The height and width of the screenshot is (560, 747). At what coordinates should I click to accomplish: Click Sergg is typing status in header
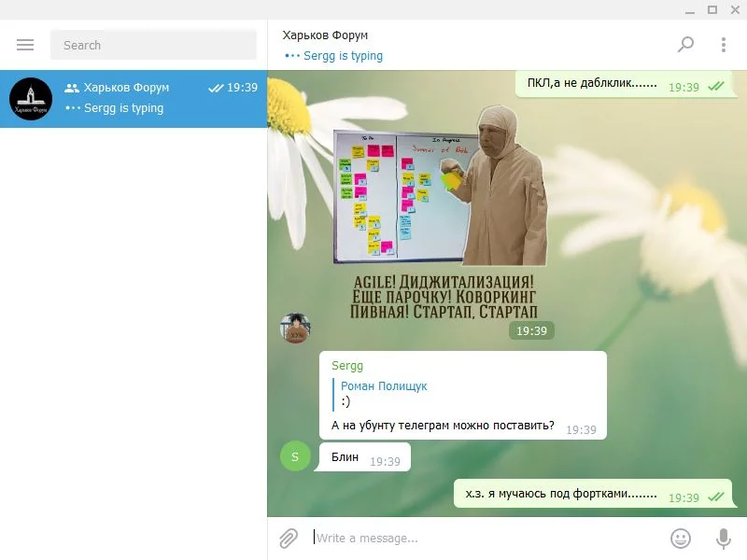pyautogui.click(x=333, y=56)
